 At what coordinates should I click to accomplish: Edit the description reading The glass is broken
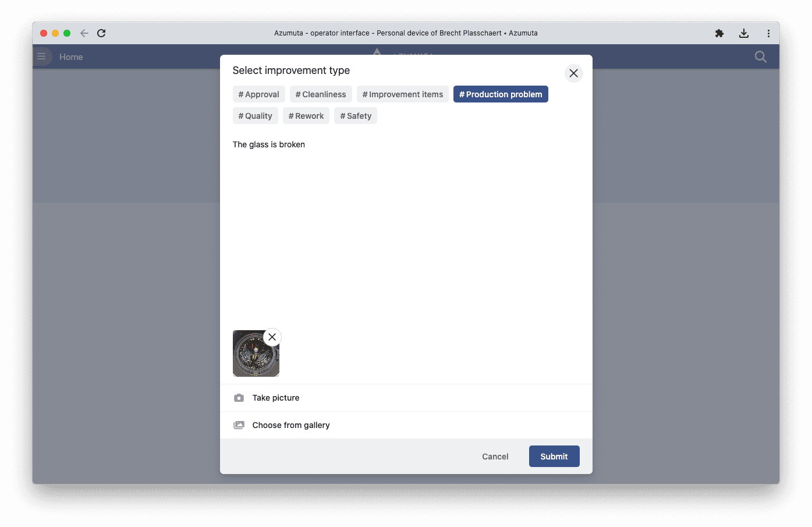[268, 144]
